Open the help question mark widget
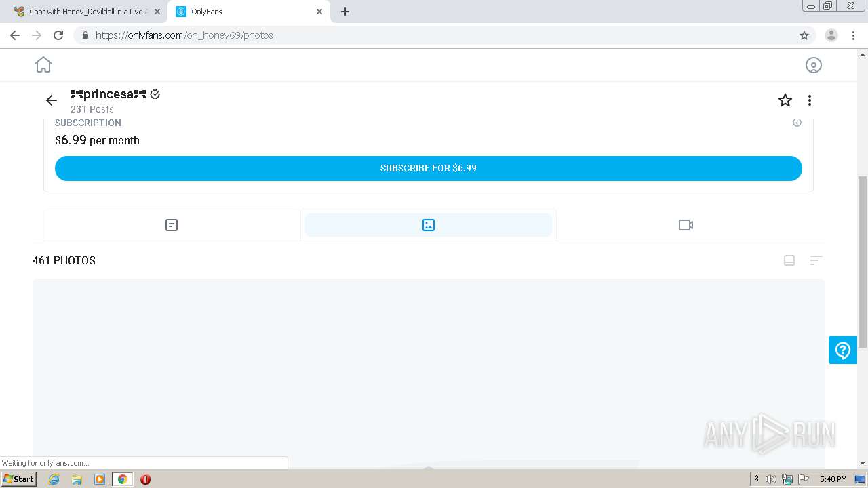The width and height of the screenshot is (868, 488). [x=843, y=350]
